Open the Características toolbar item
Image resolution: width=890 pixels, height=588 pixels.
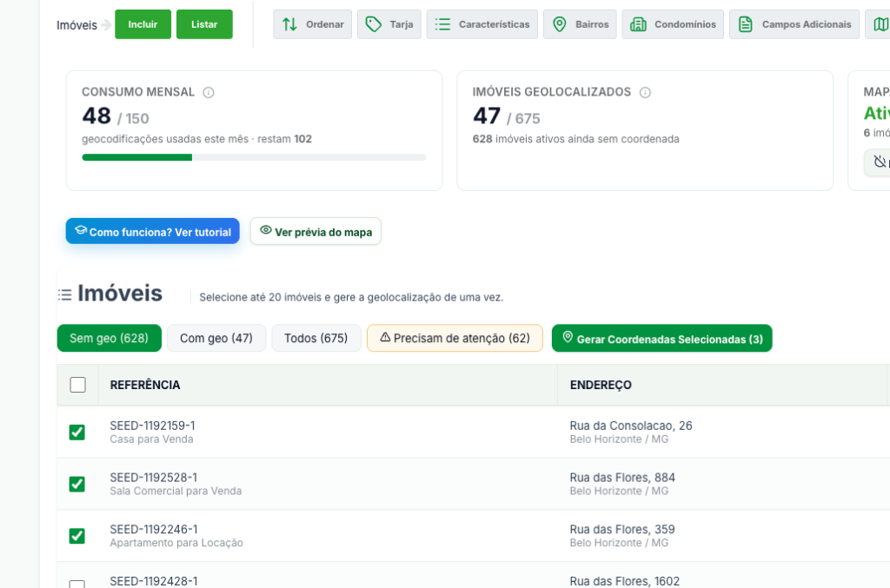(482, 24)
